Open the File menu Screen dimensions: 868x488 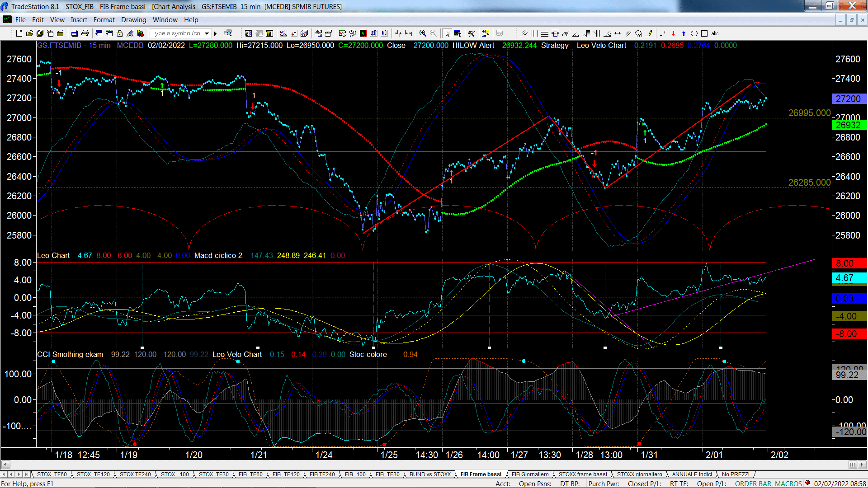(x=20, y=20)
